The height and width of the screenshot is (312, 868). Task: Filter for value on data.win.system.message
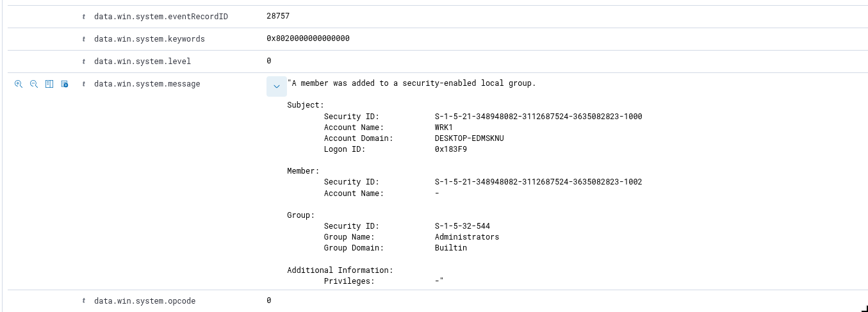click(19, 84)
